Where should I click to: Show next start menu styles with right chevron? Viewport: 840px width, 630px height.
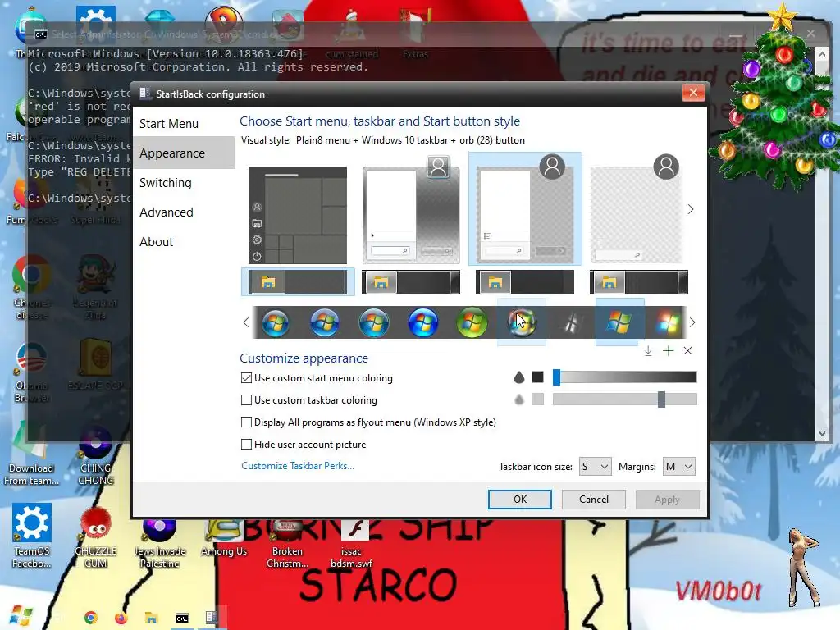pyautogui.click(x=691, y=209)
